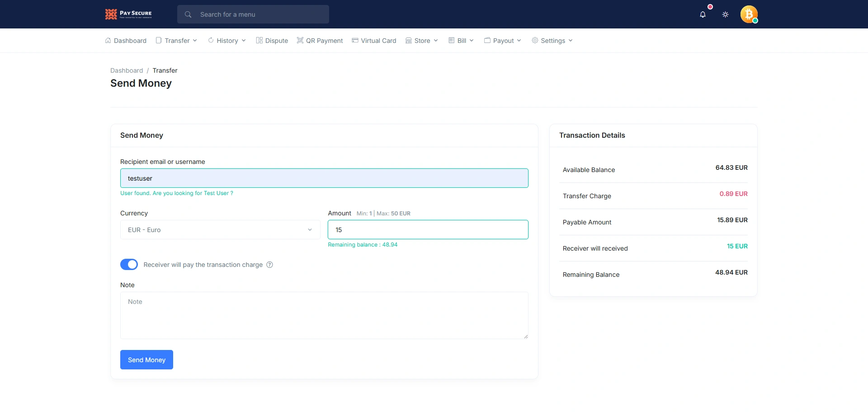The height and width of the screenshot is (415, 868).
Task: Click the Transaction Details heading
Action: pos(592,135)
